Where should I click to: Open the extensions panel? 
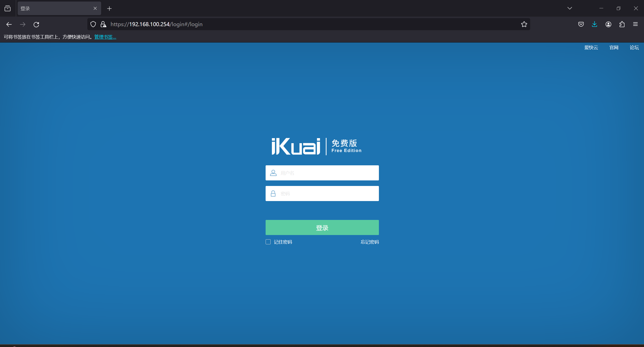[622, 24]
